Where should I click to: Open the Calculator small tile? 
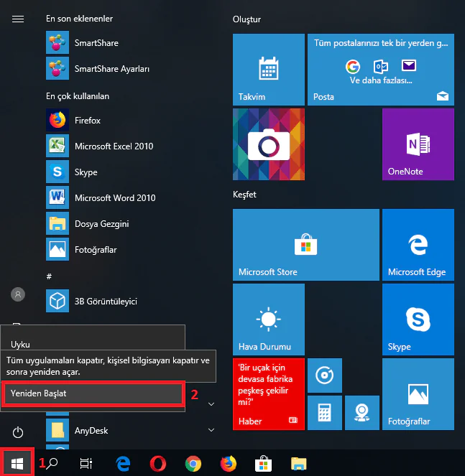tap(324, 412)
